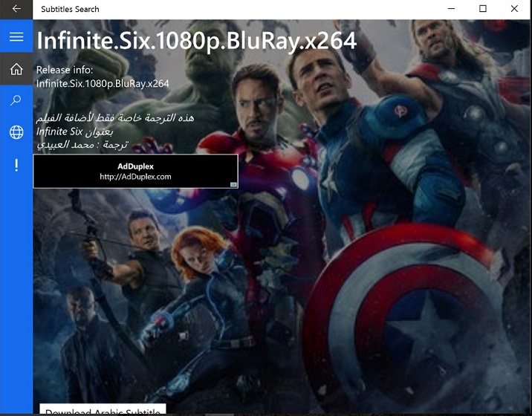Close the Subtitles Search app
Viewport: 532px width, 416px height.
pyautogui.click(x=515, y=9)
